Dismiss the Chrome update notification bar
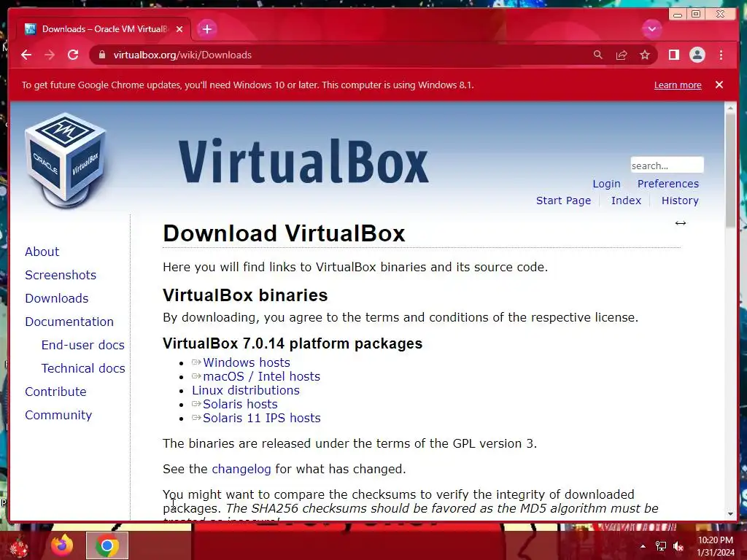The height and width of the screenshot is (560, 747). [719, 85]
